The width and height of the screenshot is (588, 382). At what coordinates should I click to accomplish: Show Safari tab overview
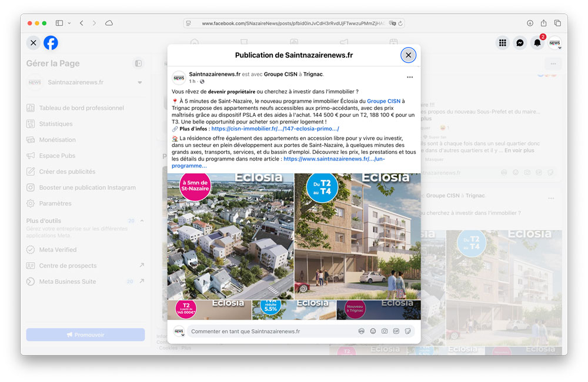point(557,24)
